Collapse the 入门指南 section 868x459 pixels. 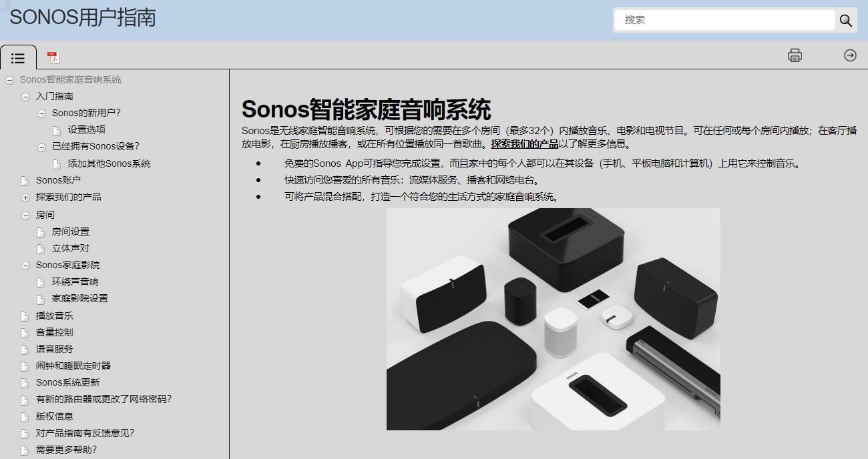[24, 96]
